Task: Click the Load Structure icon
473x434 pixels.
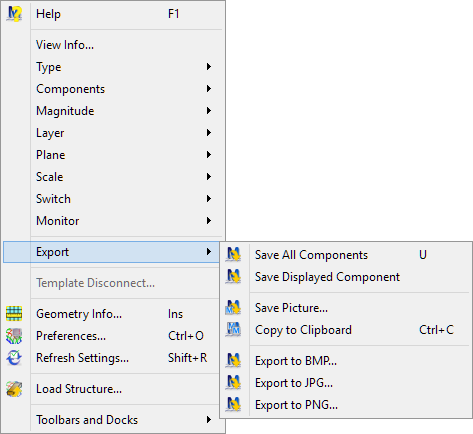Action: [x=14, y=389]
